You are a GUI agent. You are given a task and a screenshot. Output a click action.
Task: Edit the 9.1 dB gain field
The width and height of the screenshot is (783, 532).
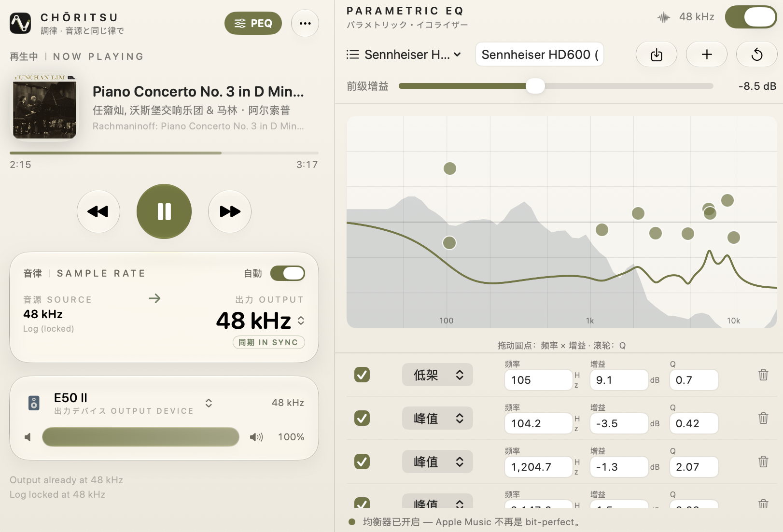[619, 380]
